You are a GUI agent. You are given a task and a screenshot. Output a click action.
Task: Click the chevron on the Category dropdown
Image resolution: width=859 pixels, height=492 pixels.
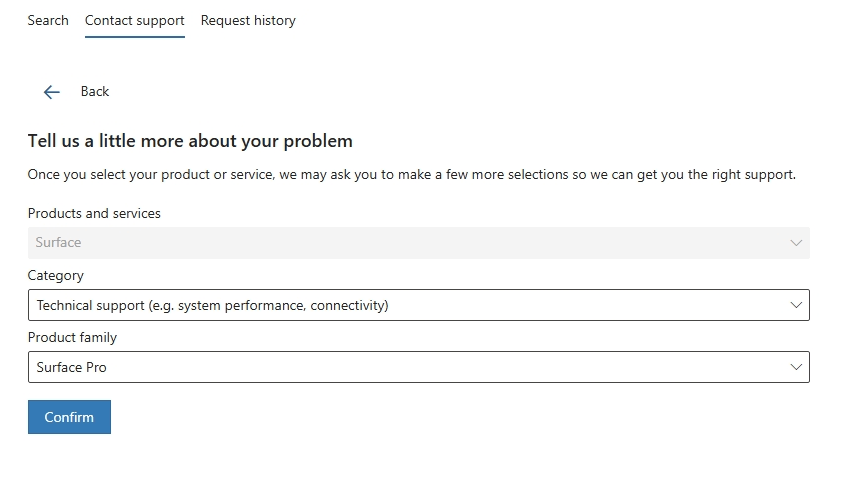[796, 305]
